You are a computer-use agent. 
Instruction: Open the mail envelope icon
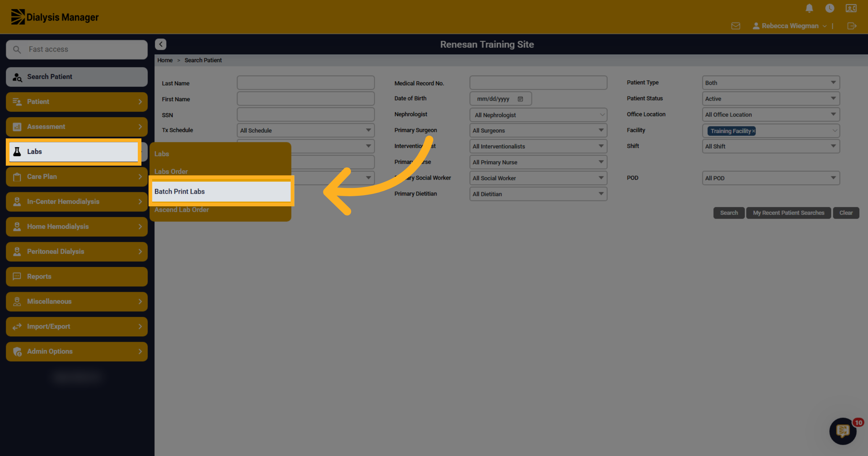tap(736, 26)
